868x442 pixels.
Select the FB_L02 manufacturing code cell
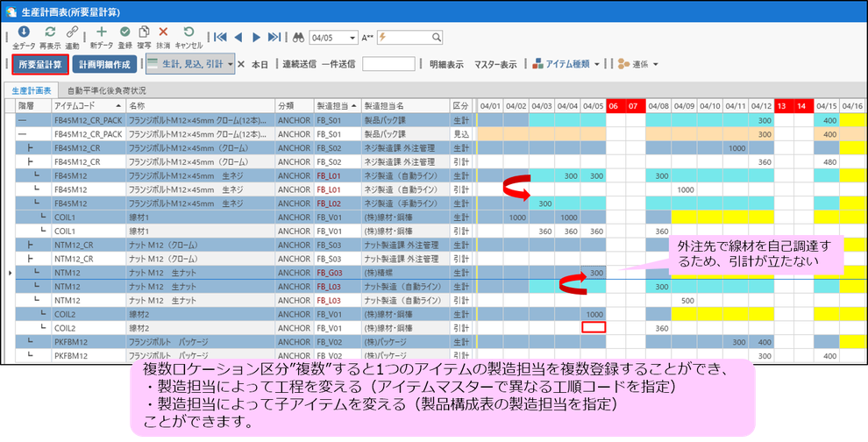coord(338,203)
